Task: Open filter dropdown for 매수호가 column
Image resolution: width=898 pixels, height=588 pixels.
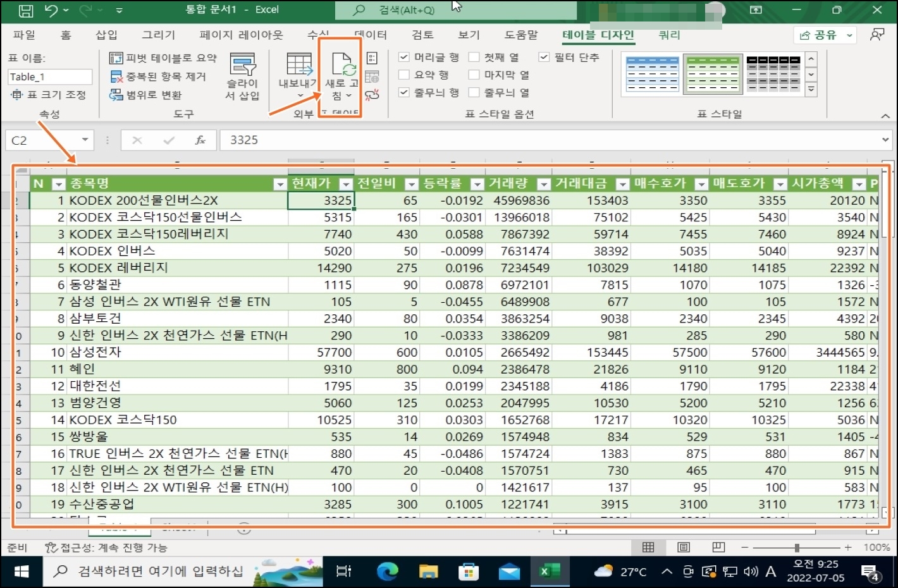Action: coord(701,184)
